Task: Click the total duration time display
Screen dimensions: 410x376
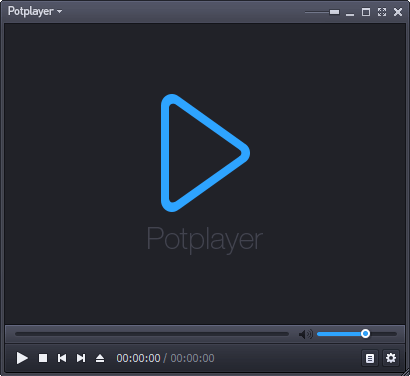Action: coord(192,358)
